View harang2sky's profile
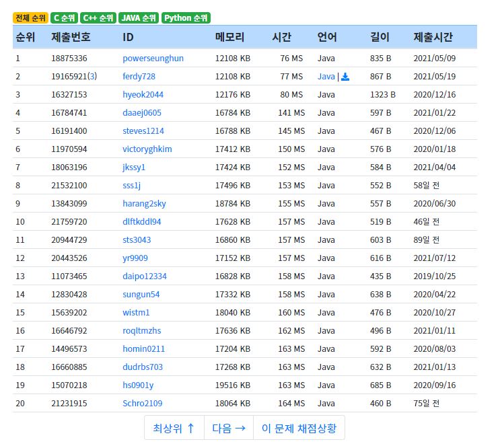This screenshot has height=448, width=500. point(144,204)
